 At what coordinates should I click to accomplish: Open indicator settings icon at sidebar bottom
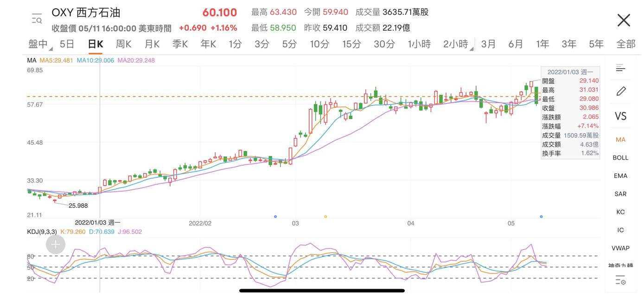pos(620,280)
